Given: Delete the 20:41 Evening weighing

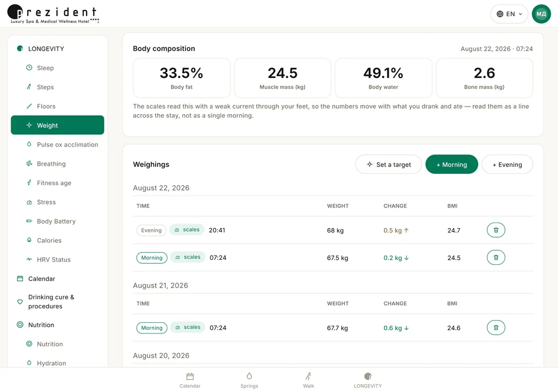Looking at the screenshot, I should [496, 230].
